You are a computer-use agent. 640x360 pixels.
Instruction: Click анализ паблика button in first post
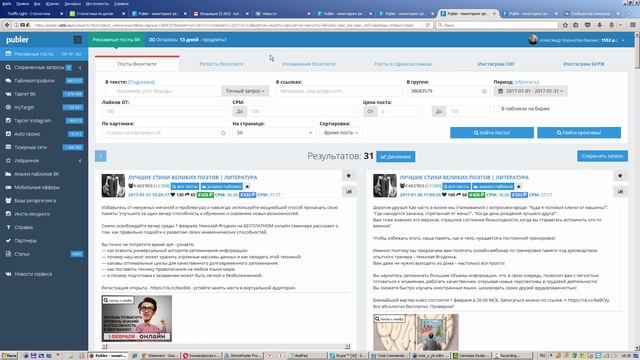[x=222, y=187]
